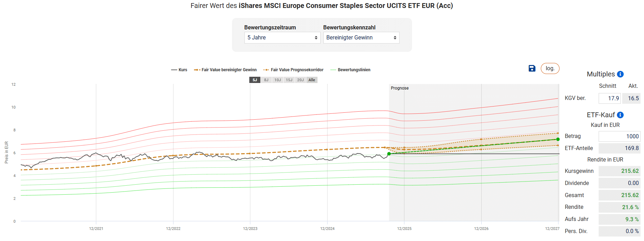The width and height of the screenshot is (644, 241).
Task: Expand the Bewertungskennzahl Bereinigter Gewinn dropdown
Action: pyautogui.click(x=361, y=38)
